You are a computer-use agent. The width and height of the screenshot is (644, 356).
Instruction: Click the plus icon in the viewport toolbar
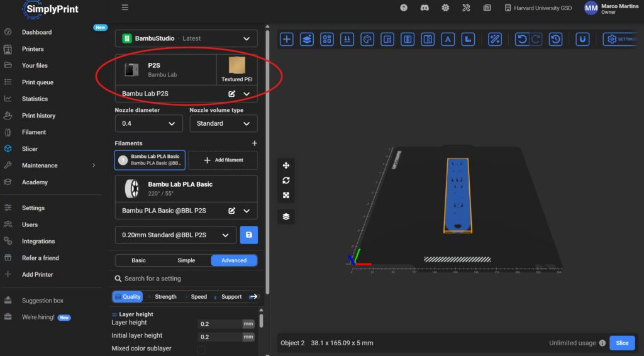pos(286,40)
